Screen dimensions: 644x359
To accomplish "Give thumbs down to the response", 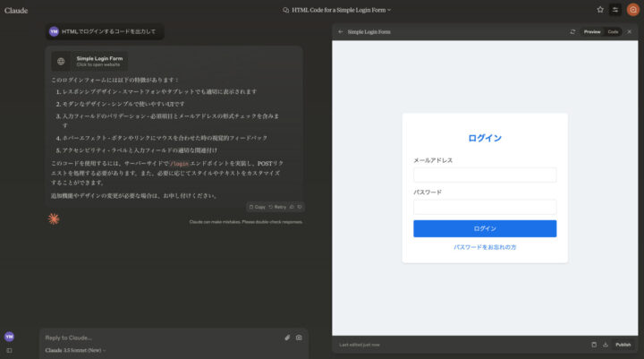I will point(300,206).
